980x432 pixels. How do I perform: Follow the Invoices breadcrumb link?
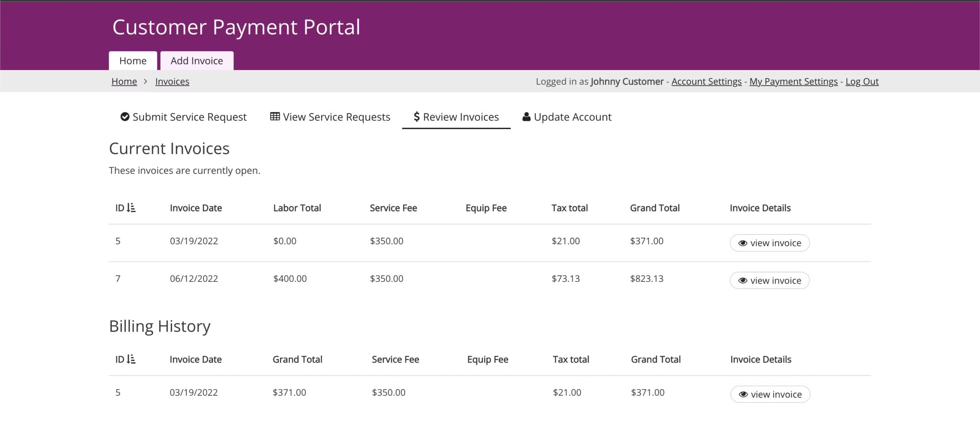pos(172,81)
